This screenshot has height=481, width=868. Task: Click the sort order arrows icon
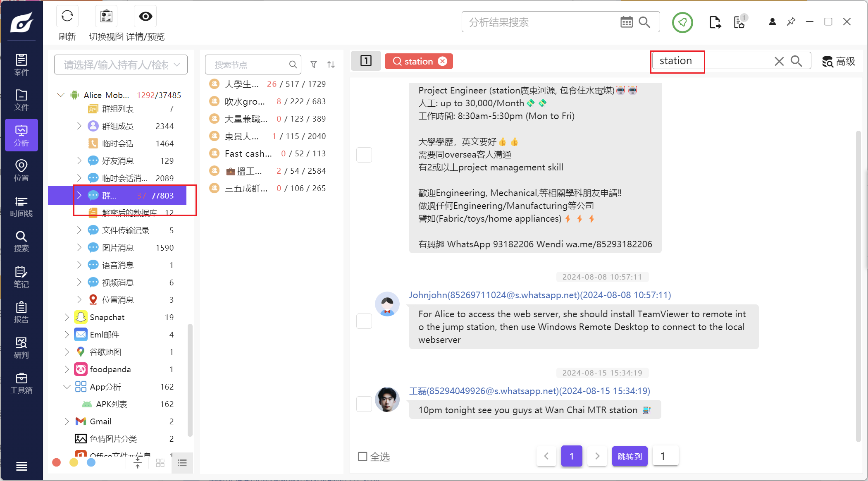click(331, 65)
